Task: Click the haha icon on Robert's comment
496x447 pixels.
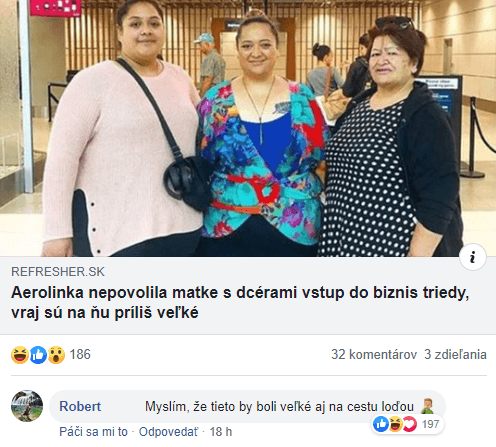Action: click(x=395, y=424)
